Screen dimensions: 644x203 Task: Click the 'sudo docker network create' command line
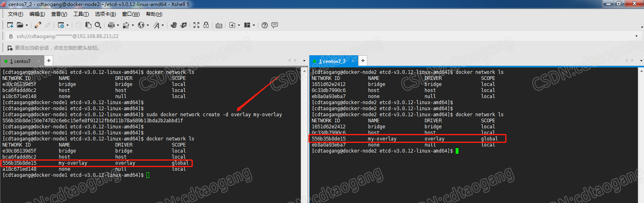click(214, 115)
